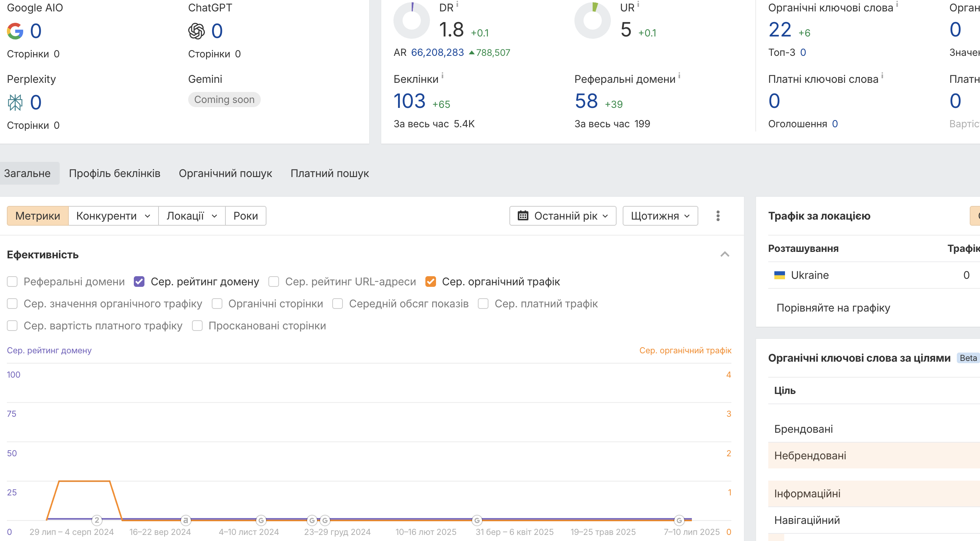980x541 pixels.
Task: Select the Роки view button
Action: [246, 216]
